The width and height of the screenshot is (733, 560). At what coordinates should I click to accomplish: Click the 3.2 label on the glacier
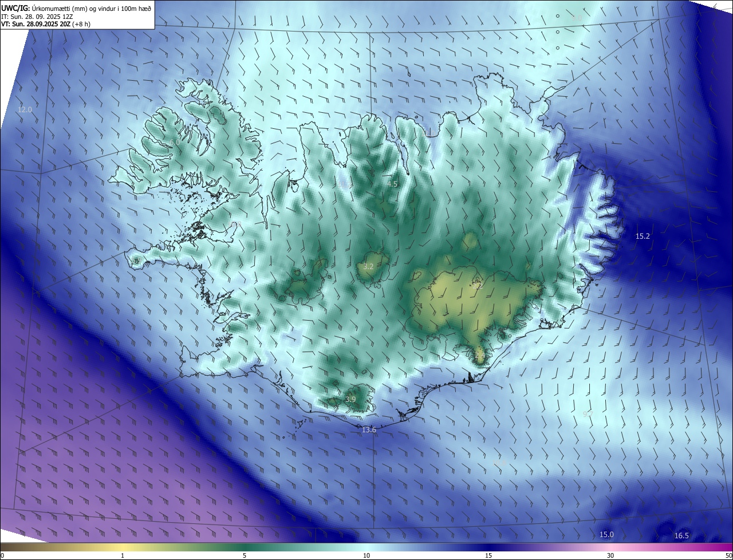[368, 266]
